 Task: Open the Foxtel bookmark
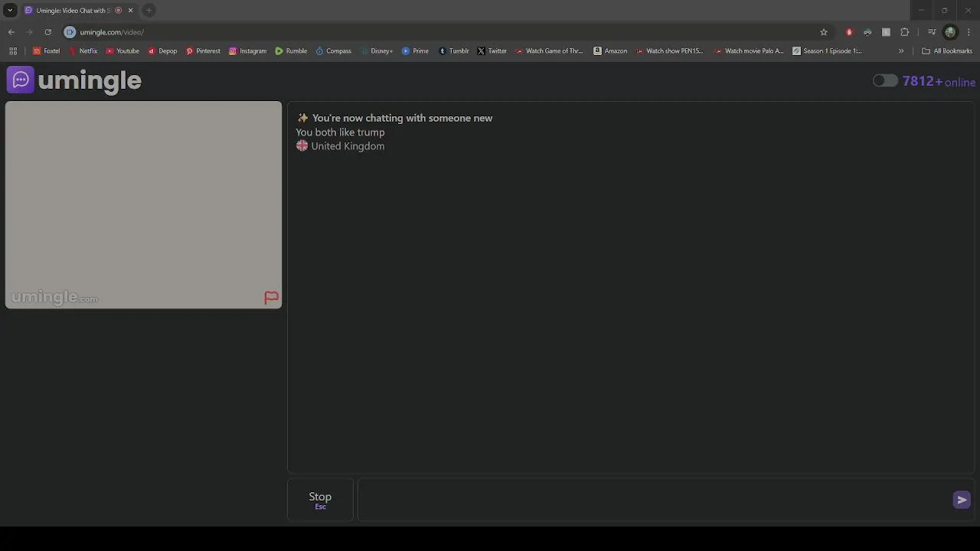point(46,51)
